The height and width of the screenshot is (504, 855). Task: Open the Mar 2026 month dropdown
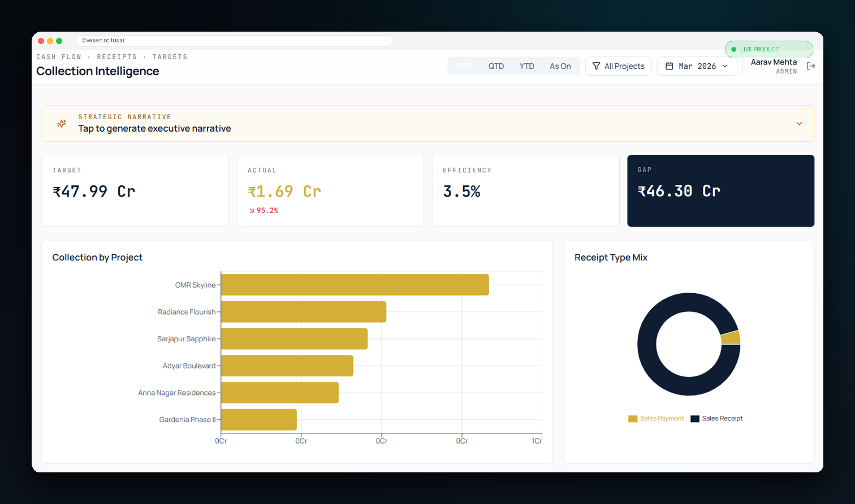pyautogui.click(x=697, y=66)
